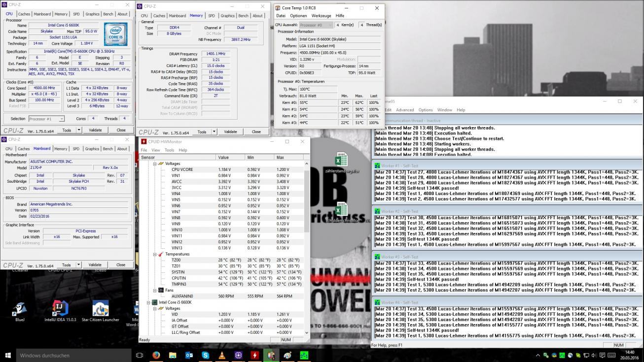Click Close button in CPU-Z Mainboard window
Image resolution: width=644 pixels, height=362 pixels.
(120, 265)
